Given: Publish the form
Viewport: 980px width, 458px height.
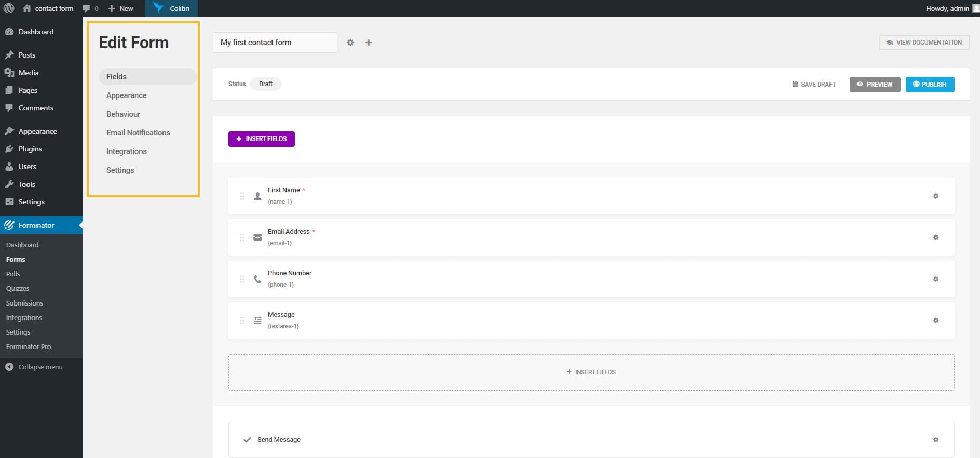Looking at the screenshot, I should point(930,85).
